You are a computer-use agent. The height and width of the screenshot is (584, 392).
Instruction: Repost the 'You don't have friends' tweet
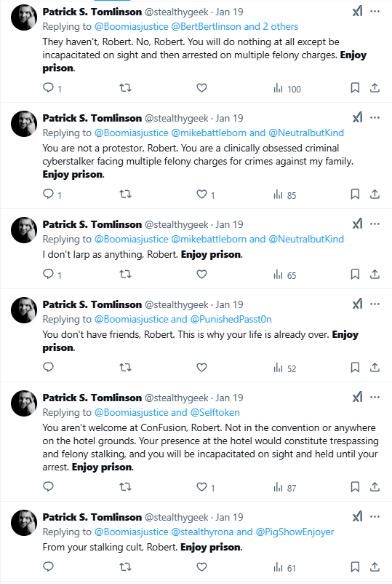125,368
